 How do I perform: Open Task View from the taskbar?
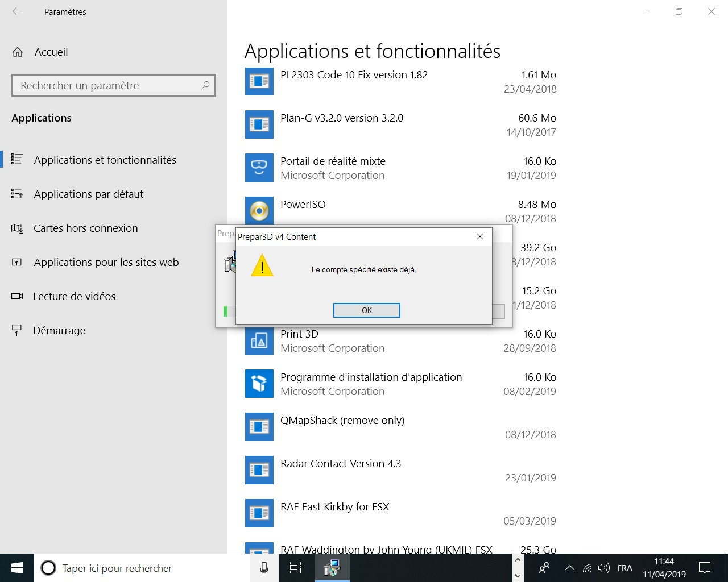pos(296,568)
